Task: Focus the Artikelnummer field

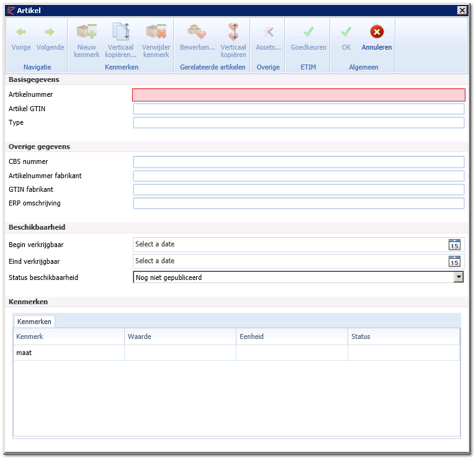Action: point(299,95)
